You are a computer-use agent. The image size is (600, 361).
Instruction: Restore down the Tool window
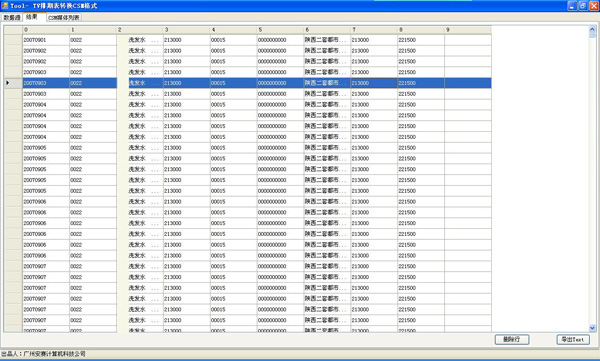pos(583,6)
